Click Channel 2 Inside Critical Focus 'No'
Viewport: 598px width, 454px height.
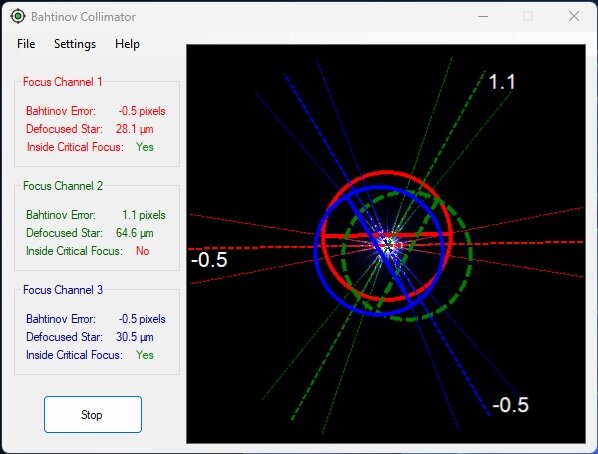click(x=143, y=251)
